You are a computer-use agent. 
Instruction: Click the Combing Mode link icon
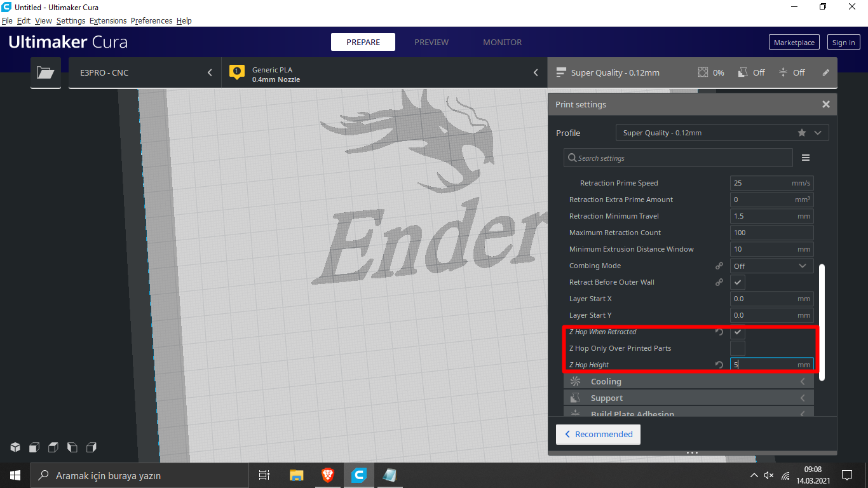point(719,266)
